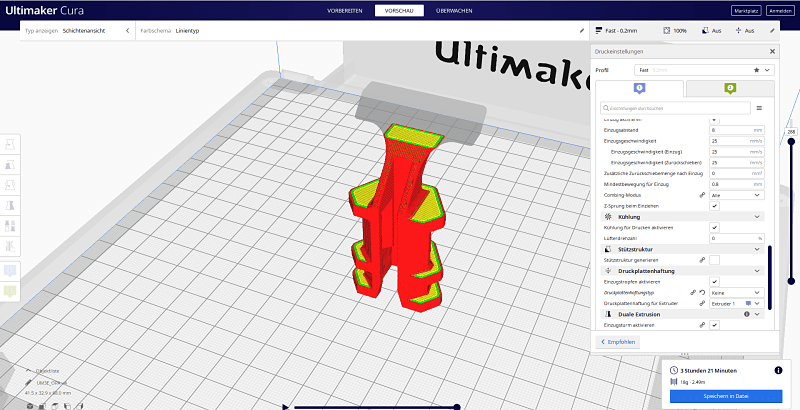Click the Empfohlen button
Image resolution: width=800 pixels, height=410 pixels.
pos(618,342)
